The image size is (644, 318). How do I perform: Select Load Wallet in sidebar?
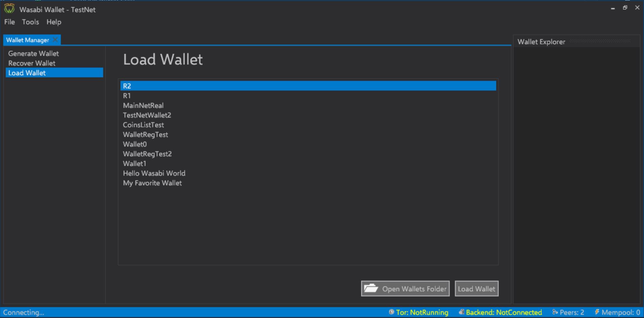(54, 73)
